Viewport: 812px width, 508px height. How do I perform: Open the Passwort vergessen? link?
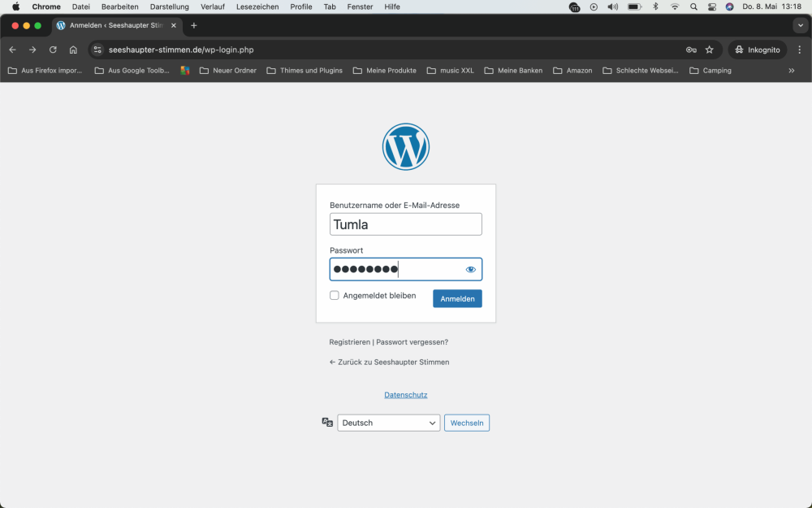tap(412, 342)
